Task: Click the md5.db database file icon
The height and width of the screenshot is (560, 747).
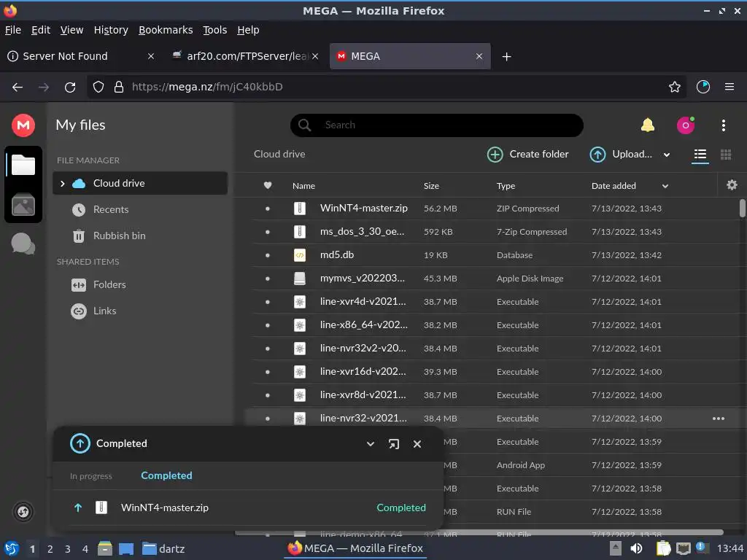Action: point(300,255)
